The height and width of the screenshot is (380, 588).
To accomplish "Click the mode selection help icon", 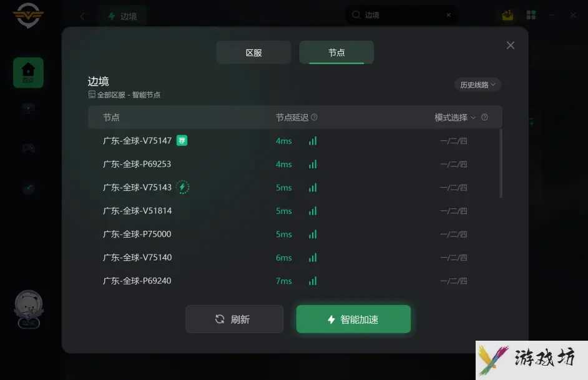I will click(x=484, y=117).
